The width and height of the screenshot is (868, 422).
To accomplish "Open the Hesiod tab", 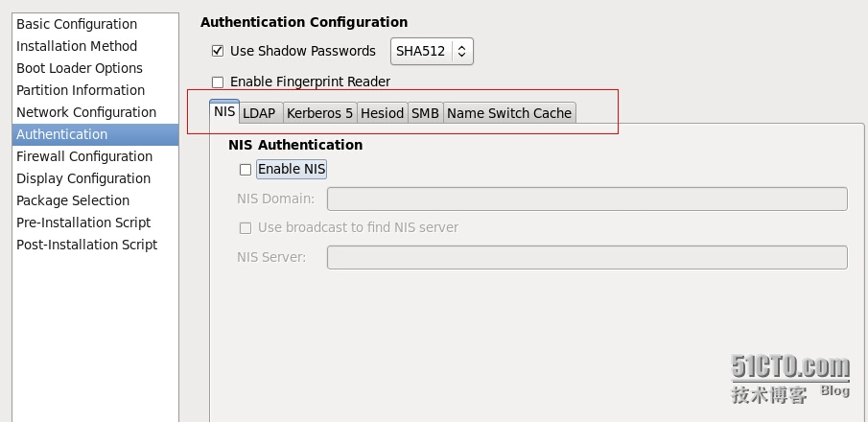I will pos(383,113).
